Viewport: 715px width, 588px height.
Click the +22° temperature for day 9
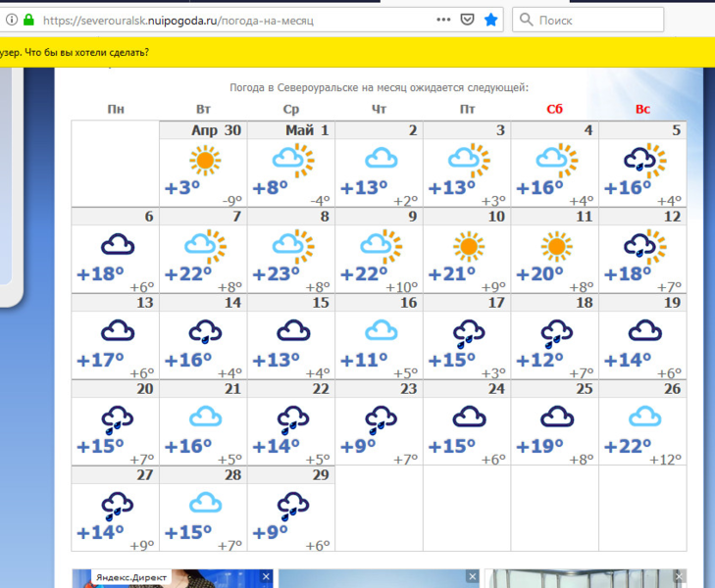364,273
